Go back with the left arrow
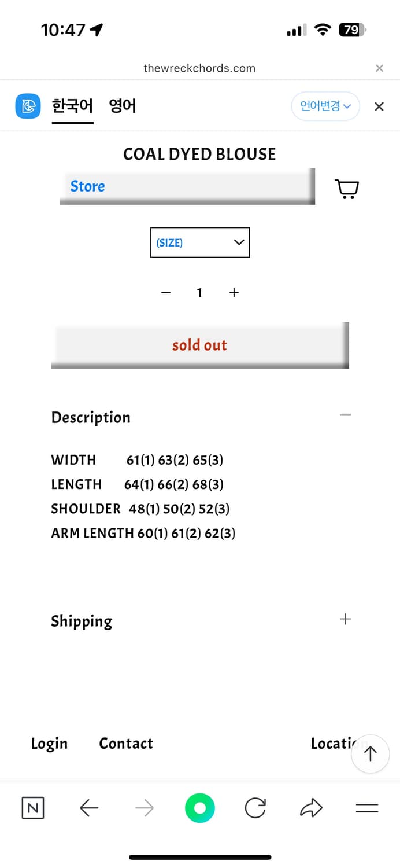 point(89,808)
